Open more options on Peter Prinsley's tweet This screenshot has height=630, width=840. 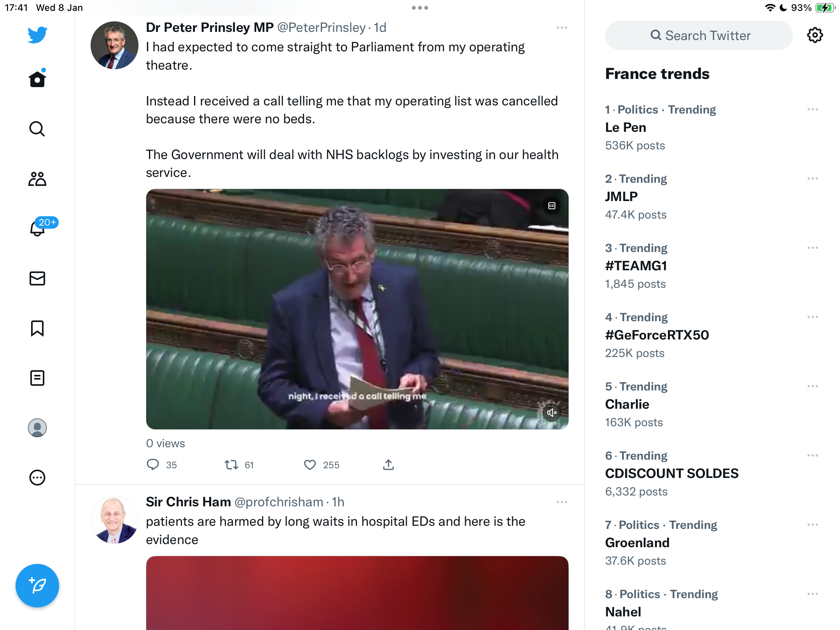(562, 28)
